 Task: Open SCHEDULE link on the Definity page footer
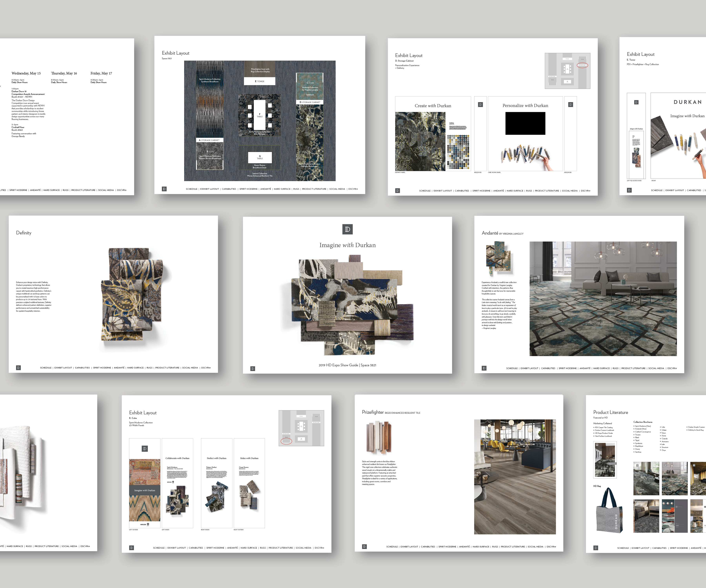[46, 367]
